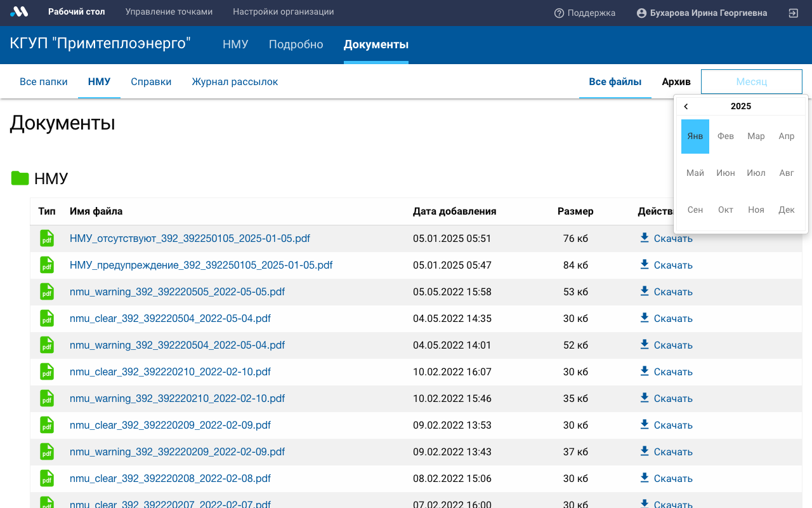The image size is (812, 508).
Task: Show Все файлы filter
Action: click(x=615, y=82)
